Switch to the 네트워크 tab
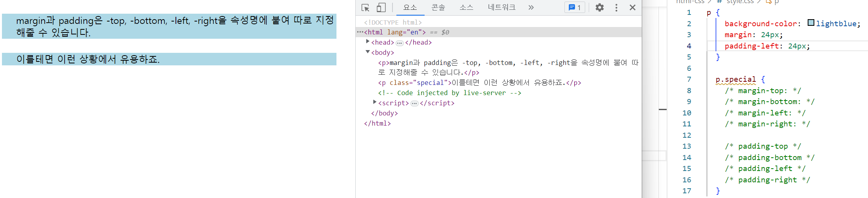This screenshot has height=198, width=868. [502, 7]
